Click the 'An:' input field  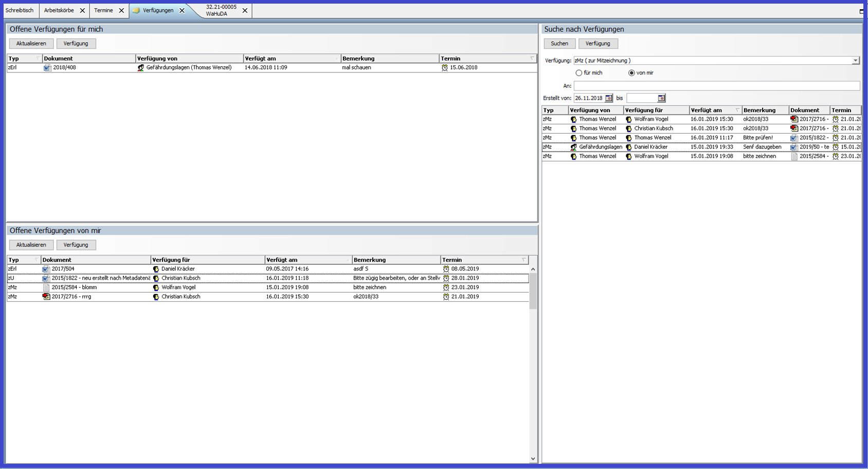pos(716,86)
